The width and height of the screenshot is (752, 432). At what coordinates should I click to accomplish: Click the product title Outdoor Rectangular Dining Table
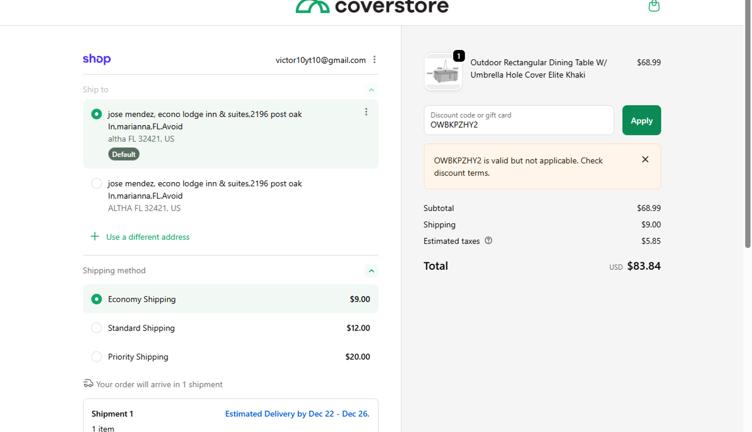tap(539, 69)
